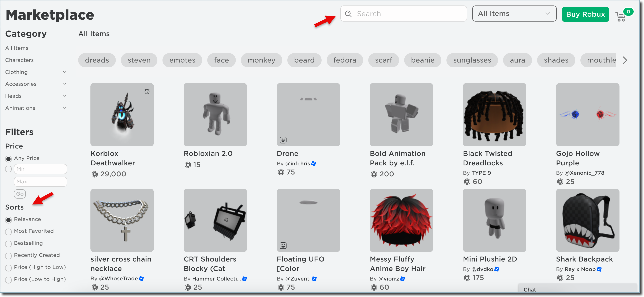Click the Buy Robux button
644x297 pixels.
(x=585, y=14)
